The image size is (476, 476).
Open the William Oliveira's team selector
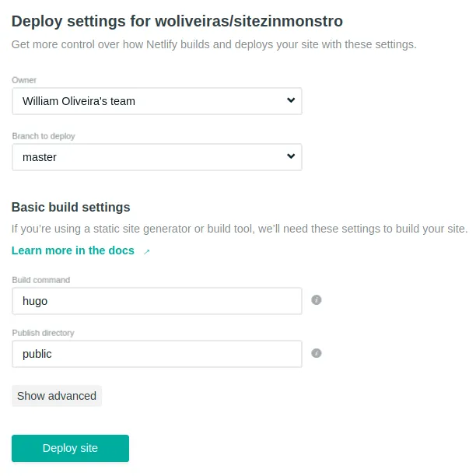click(156, 101)
